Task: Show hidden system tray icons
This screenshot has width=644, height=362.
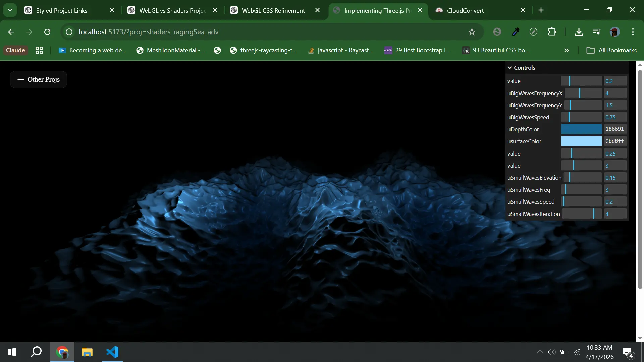Action: pos(540,352)
